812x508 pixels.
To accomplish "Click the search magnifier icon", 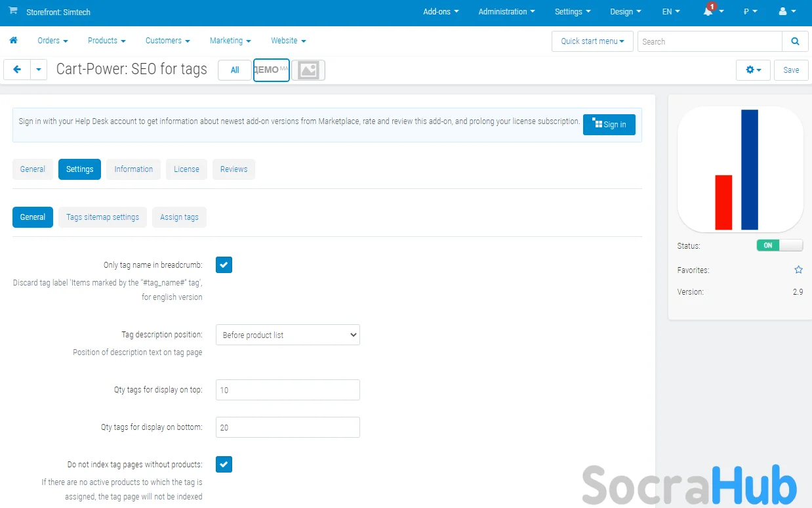I will click(795, 41).
